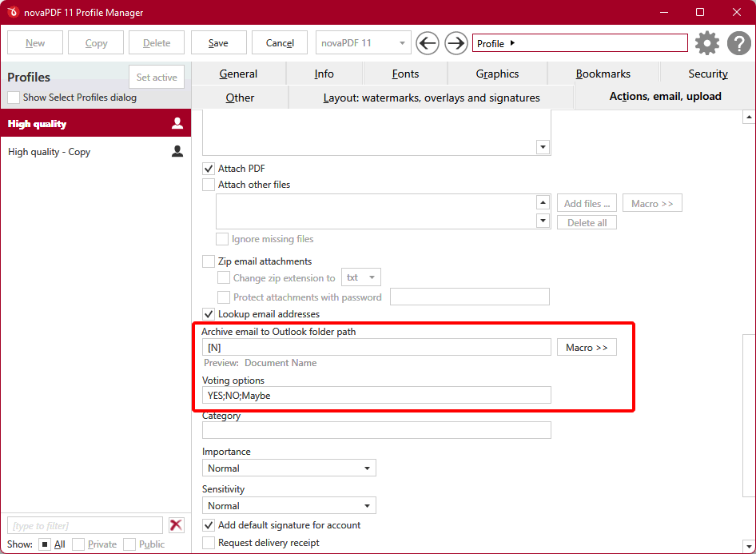Enable Zip email attachments checkbox

coord(209,261)
